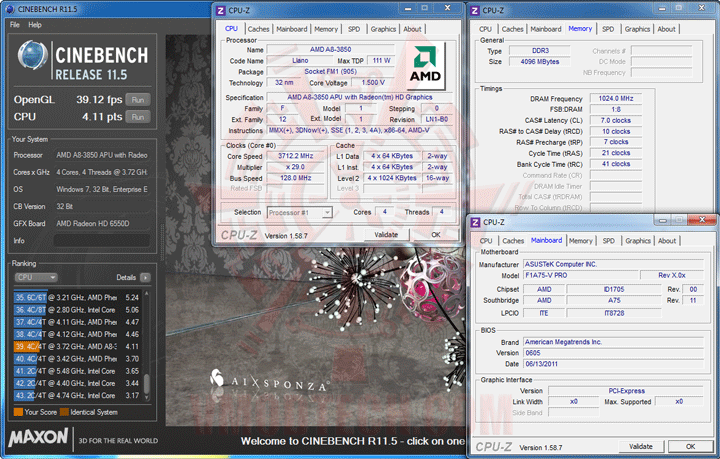Open About tab in first CPU-Z window
This screenshot has height=459, width=720.
tap(412, 29)
